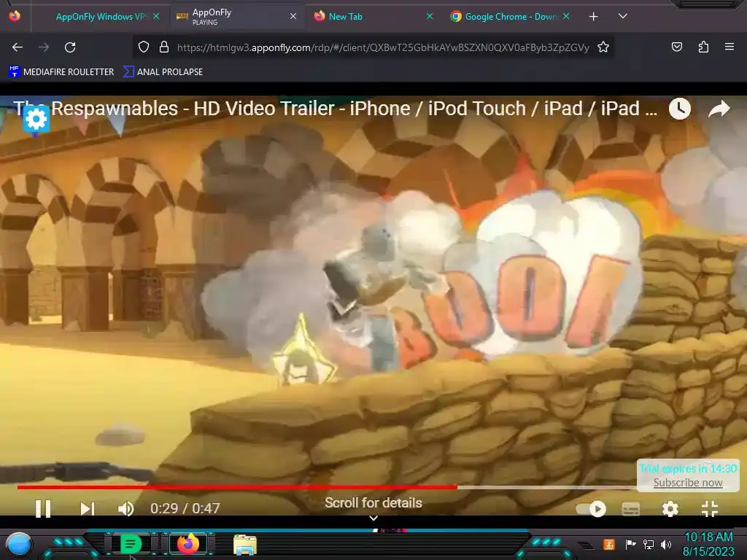Open the Firefox application menu

[729, 47]
